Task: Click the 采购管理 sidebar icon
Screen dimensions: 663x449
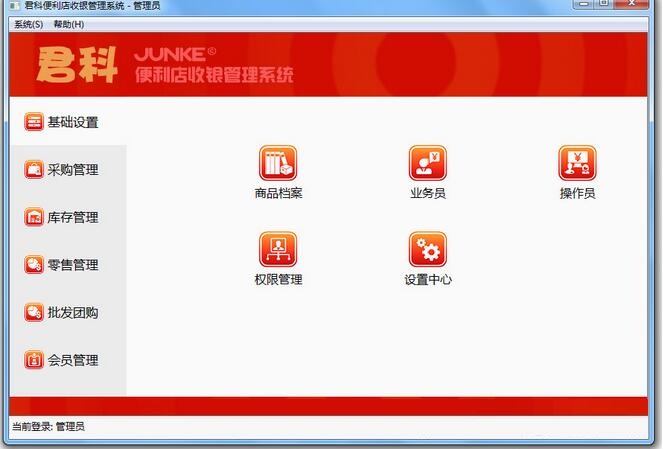Action: pyautogui.click(x=34, y=170)
